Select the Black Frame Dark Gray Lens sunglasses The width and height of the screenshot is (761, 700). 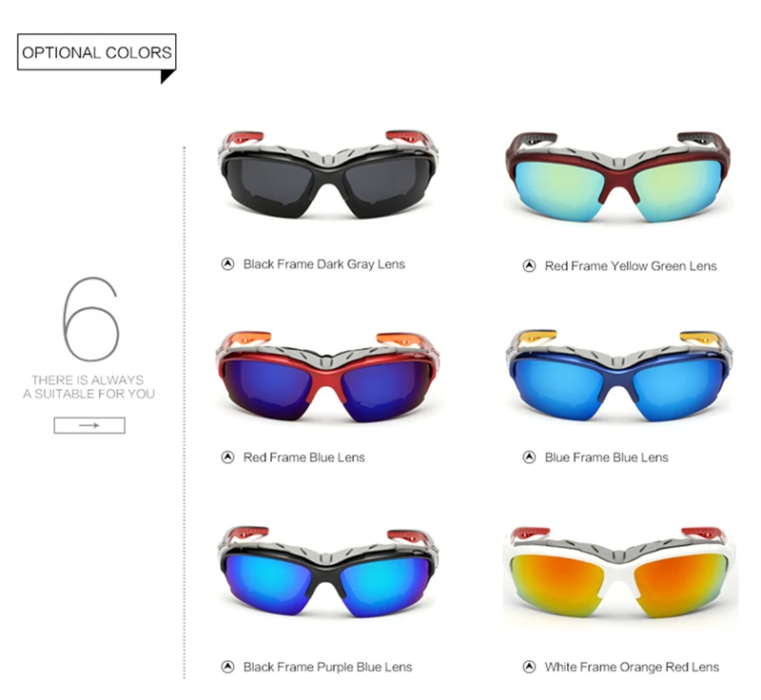tap(328, 174)
